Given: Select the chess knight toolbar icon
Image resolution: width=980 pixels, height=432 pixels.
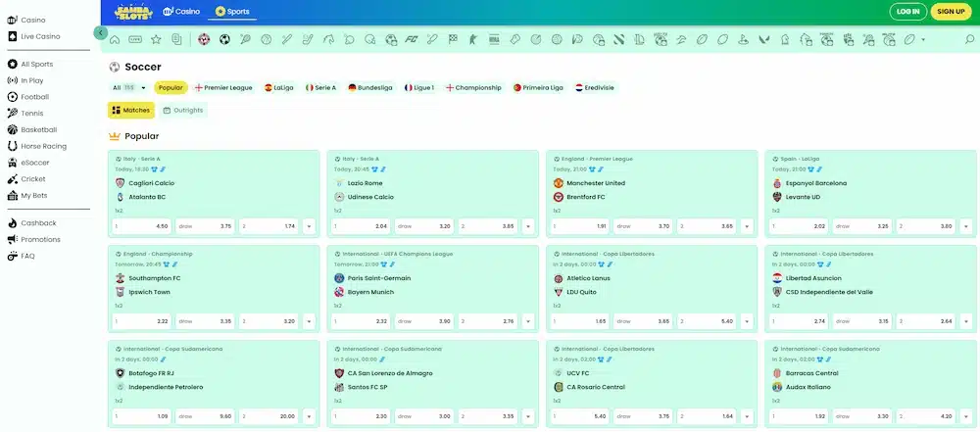Looking at the screenshot, I should 784,39.
